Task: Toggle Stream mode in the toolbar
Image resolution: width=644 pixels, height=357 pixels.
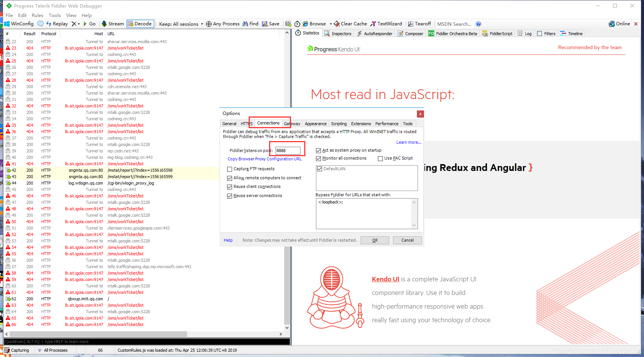Action: click(x=113, y=23)
